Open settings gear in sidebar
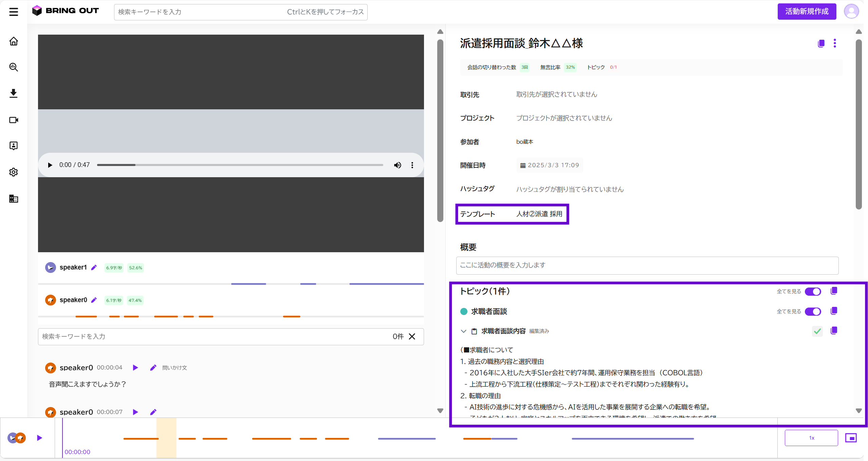868x461 pixels. click(14, 172)
